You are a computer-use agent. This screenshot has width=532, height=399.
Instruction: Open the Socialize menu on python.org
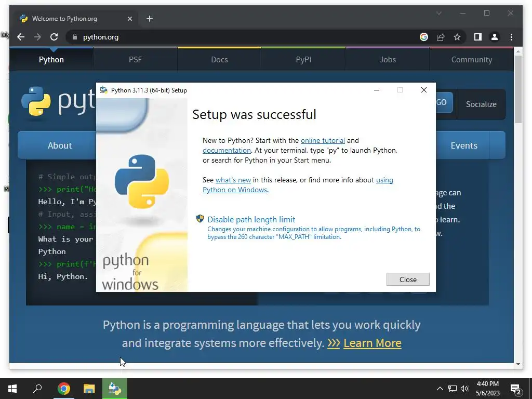coord(481,104)
